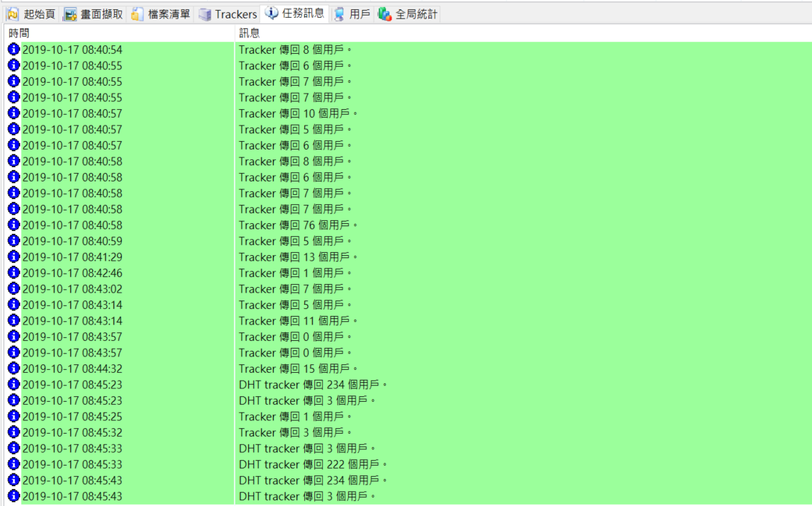Screen dimensions: 812x506
Task: Click info icon of the 08:45:32 row
Action: coord(13,432)
